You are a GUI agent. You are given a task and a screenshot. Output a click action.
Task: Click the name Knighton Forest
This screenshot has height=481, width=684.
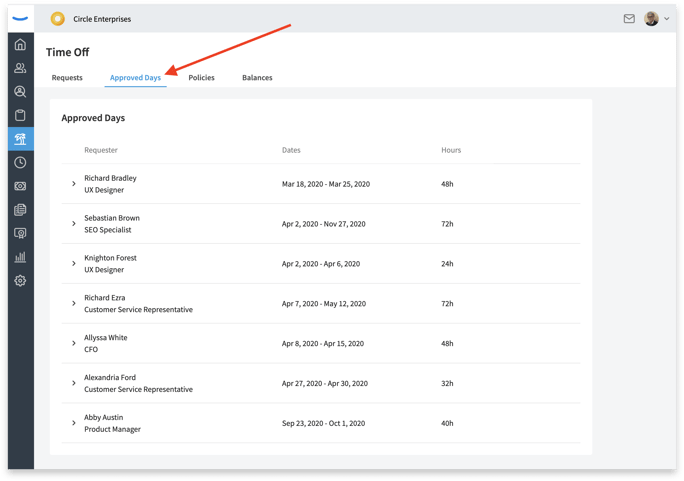click(x=110, y=258)
